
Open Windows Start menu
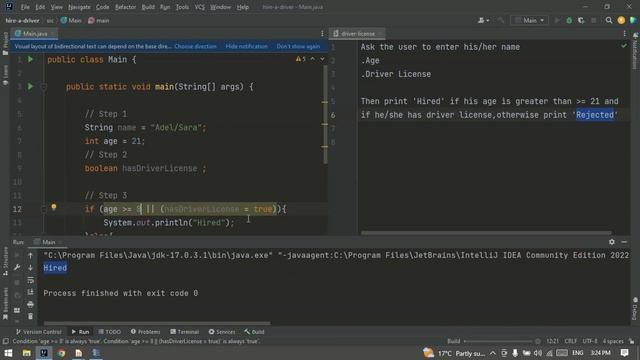coord(8,353)
